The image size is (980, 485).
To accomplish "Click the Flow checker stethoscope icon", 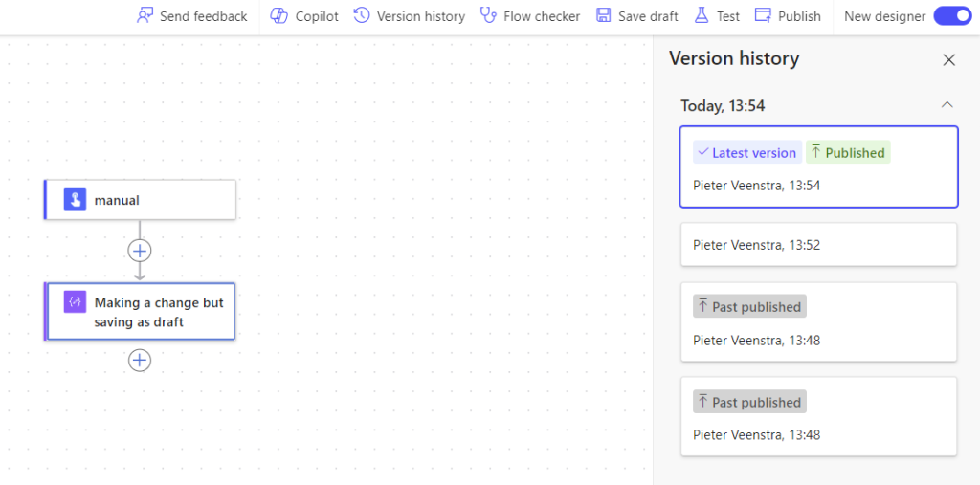I will pos(488,15).
